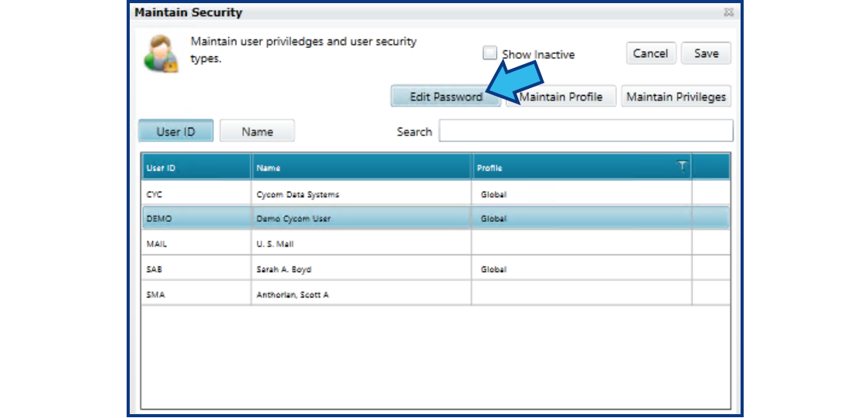The image size is (868, 418).
Task: Open Edit Password for selected user
Action: tap(446, 97)
